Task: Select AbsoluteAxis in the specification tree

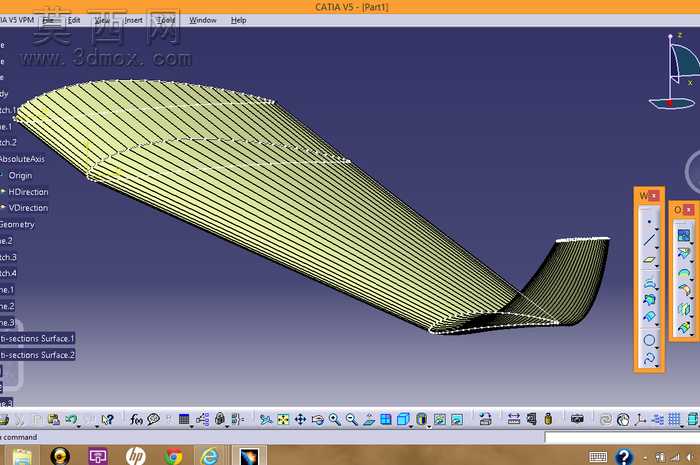Action: pyautogui.click(x=22, y=159)
